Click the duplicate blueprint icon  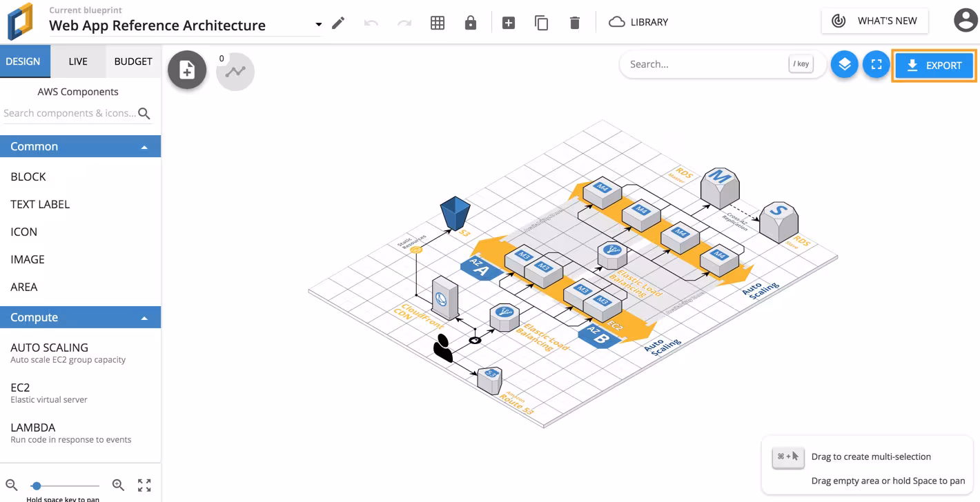[542, 23]
